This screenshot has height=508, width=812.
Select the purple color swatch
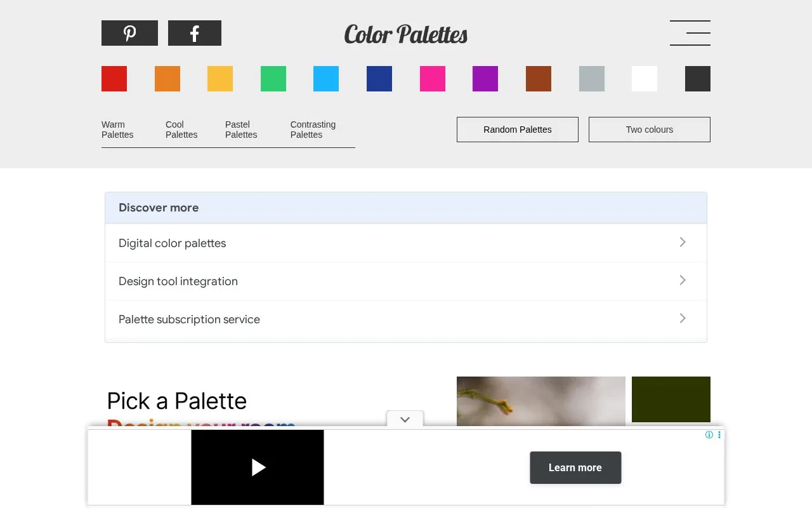(485, 79)
